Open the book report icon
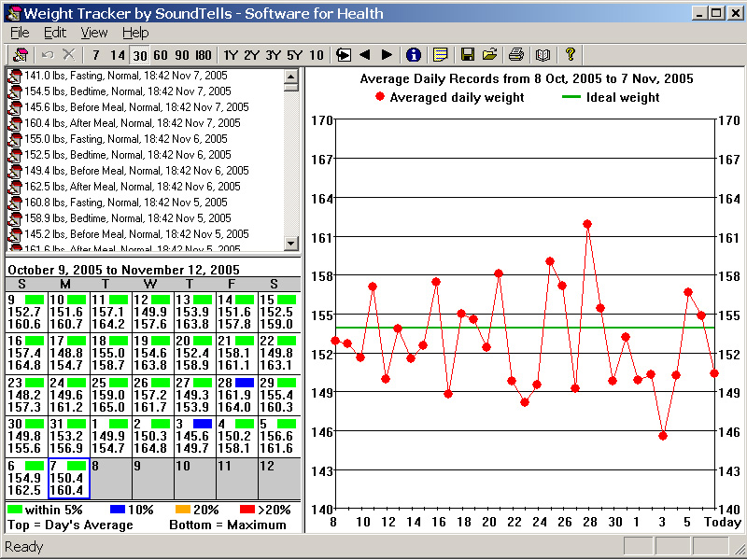747x560 pixels. (543, 55)
